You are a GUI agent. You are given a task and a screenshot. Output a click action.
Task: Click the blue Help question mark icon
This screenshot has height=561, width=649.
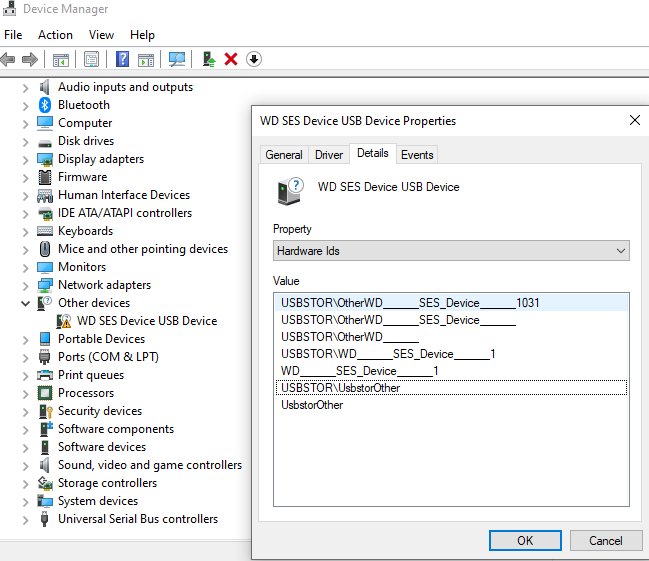point(123,59)
